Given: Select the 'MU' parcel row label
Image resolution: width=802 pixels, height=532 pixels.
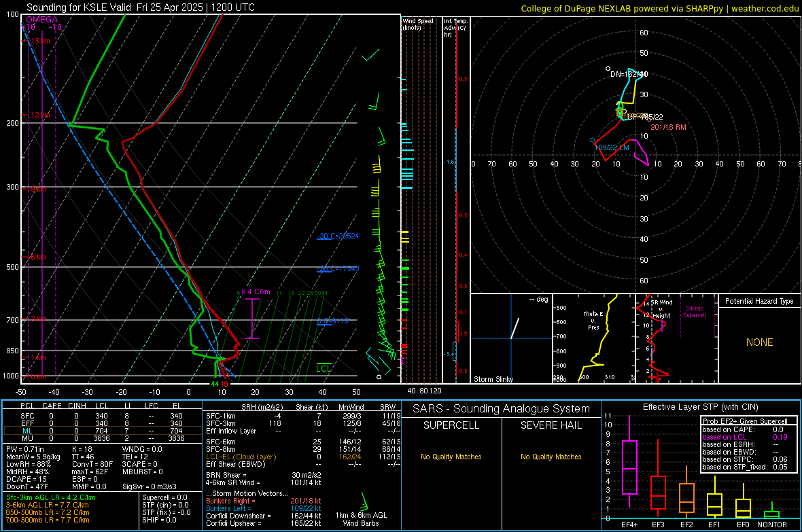Looking at the screenshot, I should click(27, 438).
